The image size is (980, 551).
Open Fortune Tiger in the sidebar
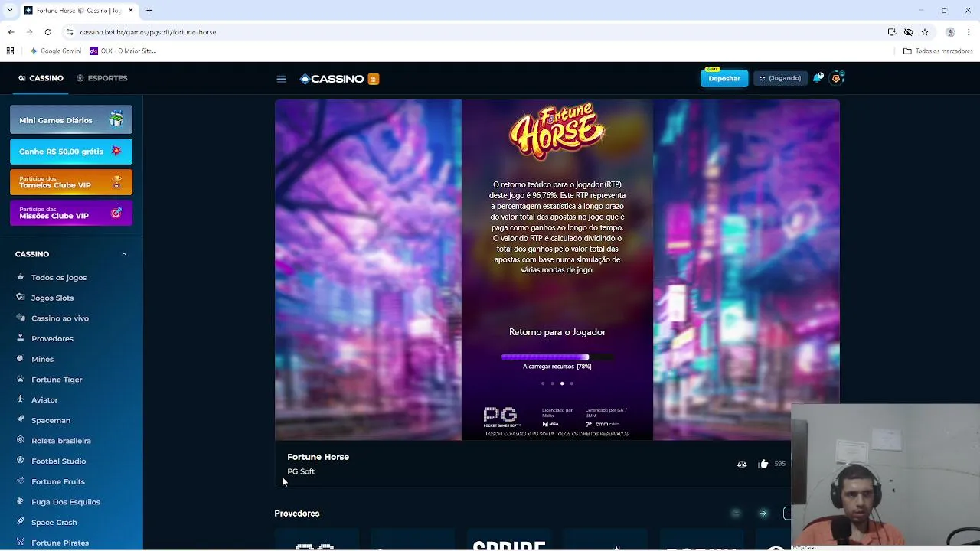click(57, 379)
